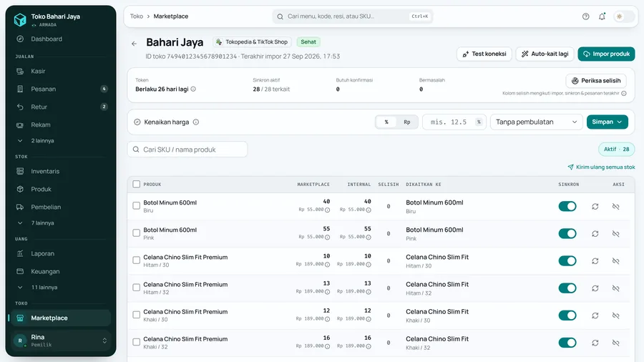Click the resync icon for Botol Minum Biru
The height and width of the screenshot is (362, 644).
[x=595, y=207]
